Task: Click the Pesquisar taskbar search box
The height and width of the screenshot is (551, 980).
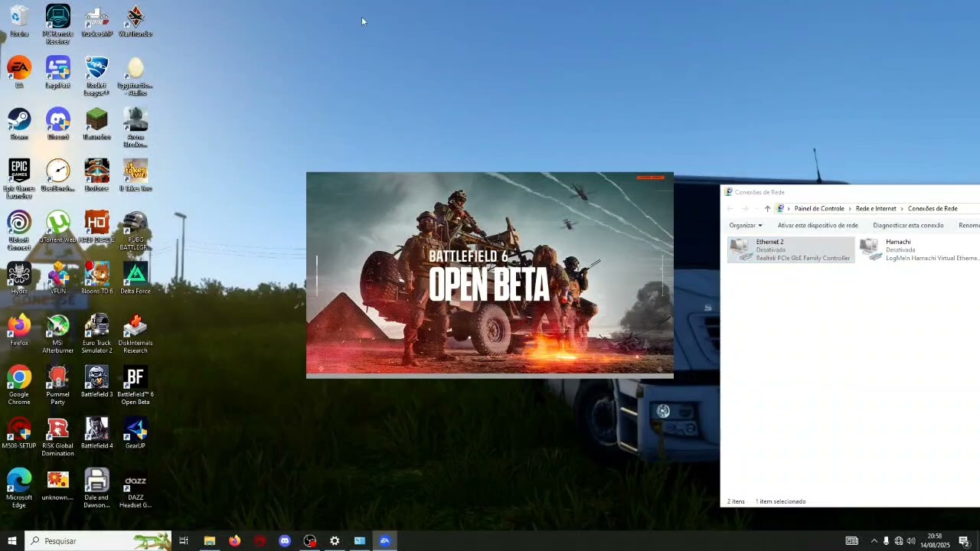Action: pyautogui.click(x=98, y=541)
